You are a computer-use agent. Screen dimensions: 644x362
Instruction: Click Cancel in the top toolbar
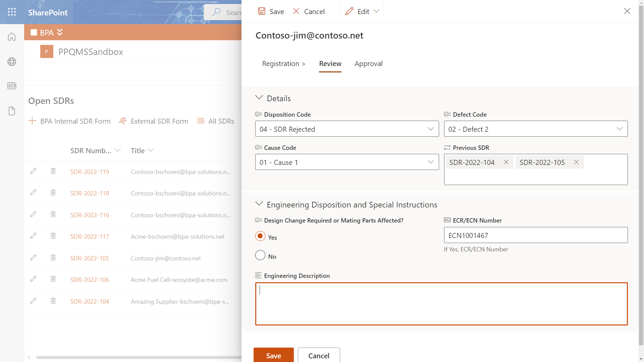tap(309, 11)
